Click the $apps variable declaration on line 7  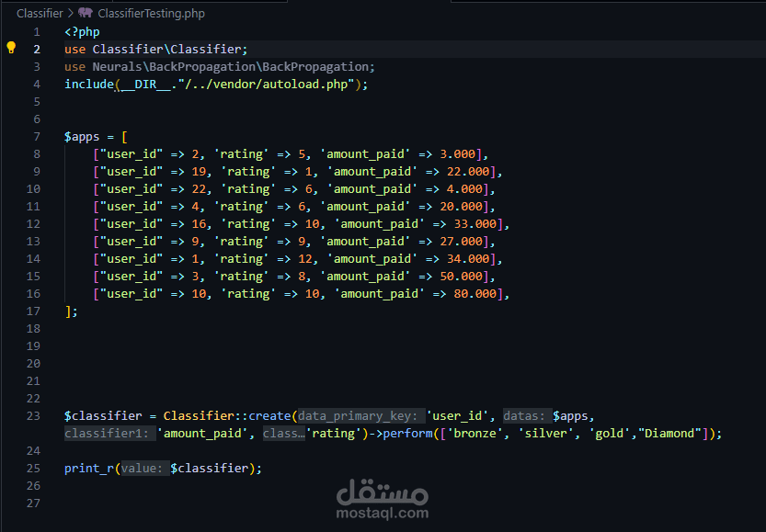point(82,137)
